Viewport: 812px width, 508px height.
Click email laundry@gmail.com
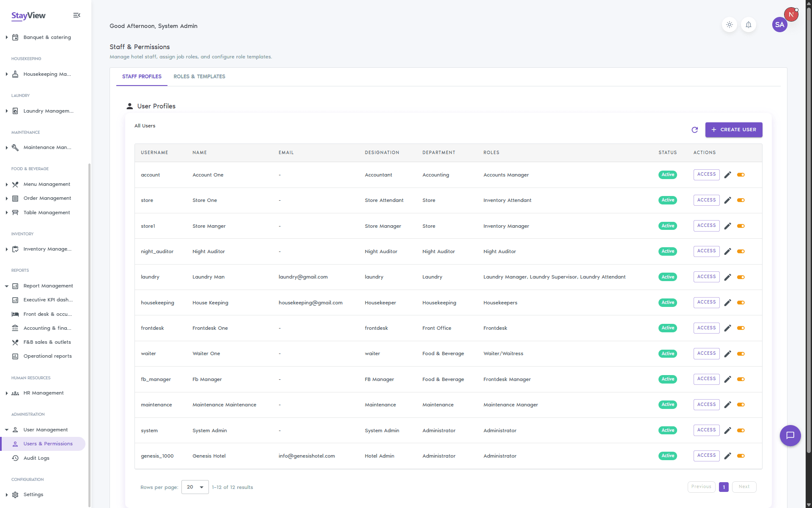tap(303, 277)
